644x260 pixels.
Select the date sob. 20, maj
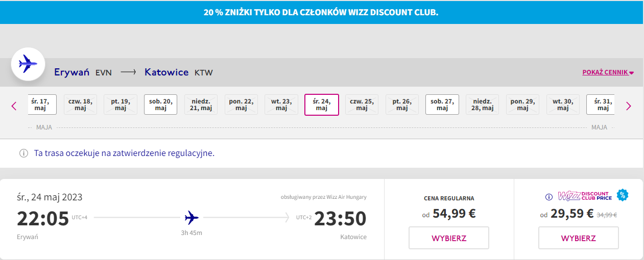pyautogui.click(x=161, y=105)
